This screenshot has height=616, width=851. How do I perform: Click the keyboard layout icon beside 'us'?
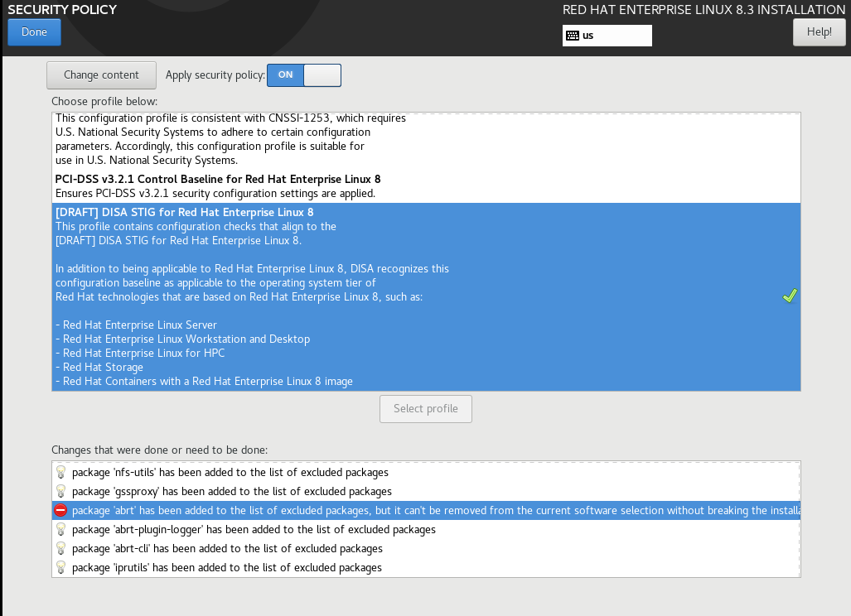pyautogui.click(x=573, y=36)
